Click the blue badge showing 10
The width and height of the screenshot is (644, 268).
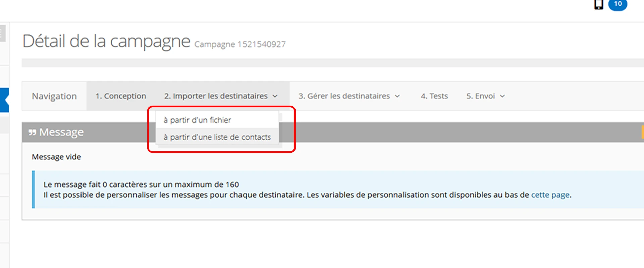pyautogui.click(x=618, y=4)
